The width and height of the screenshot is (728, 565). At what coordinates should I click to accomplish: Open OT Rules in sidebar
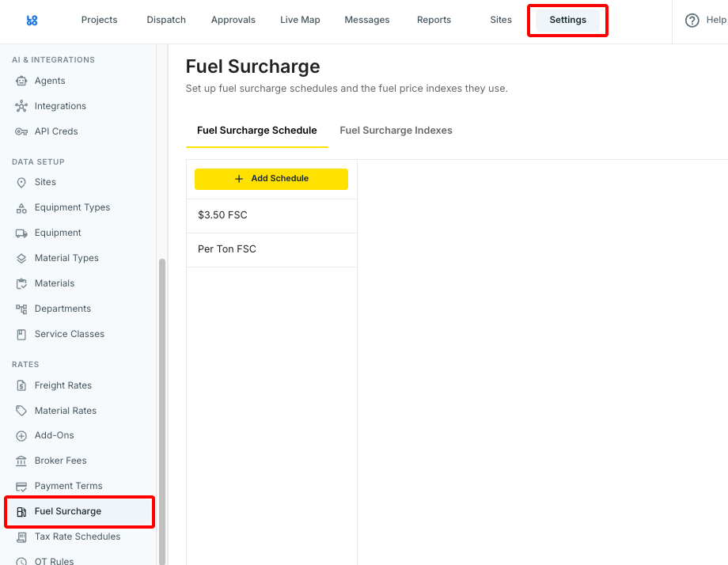[55, 561]
